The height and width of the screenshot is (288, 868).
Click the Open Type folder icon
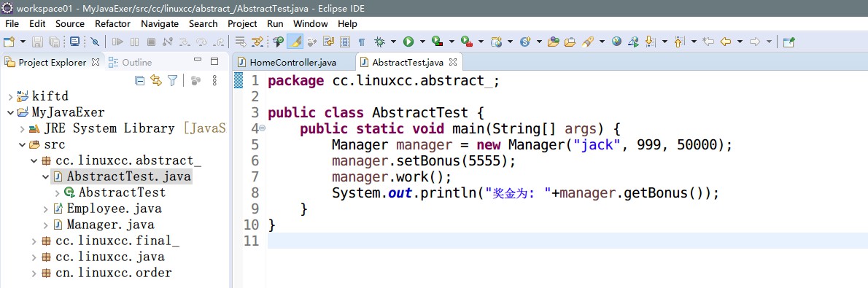click(553, 42)
